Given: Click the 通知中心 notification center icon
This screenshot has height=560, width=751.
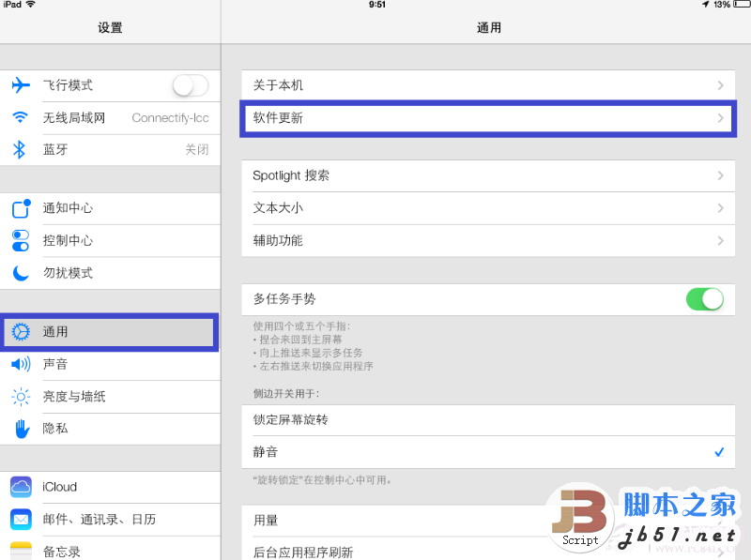Looking at the screenshot, I should click(21, 209).
